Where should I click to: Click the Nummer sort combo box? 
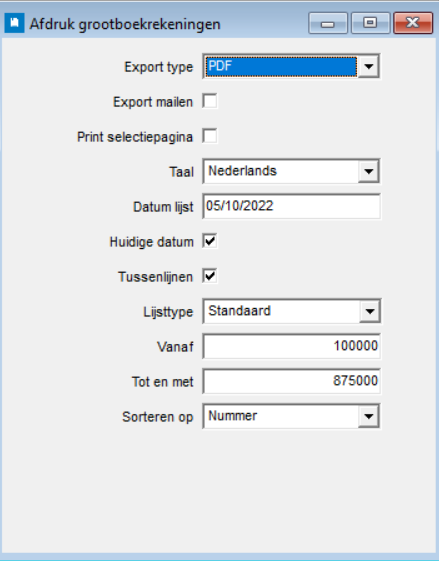(291, 416)
